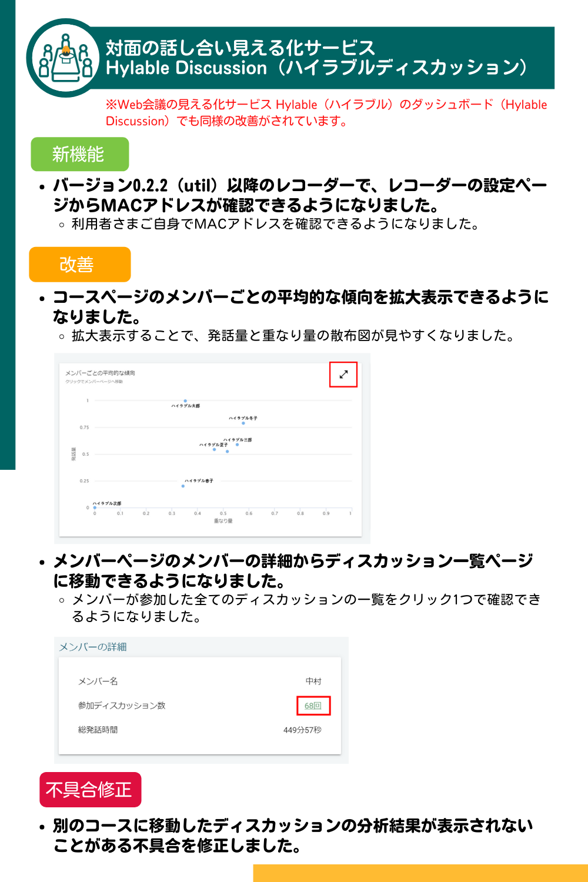Click the bold バージョン0.2.2 MAC address announcement

point(300,195)
